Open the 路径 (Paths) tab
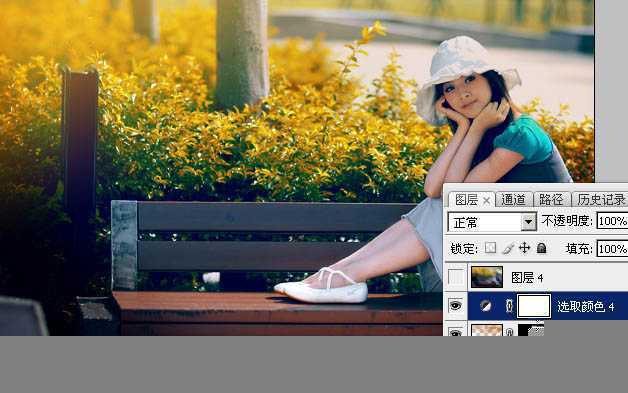This screenshot has height=393, width=628. click(x=551, y=200)
